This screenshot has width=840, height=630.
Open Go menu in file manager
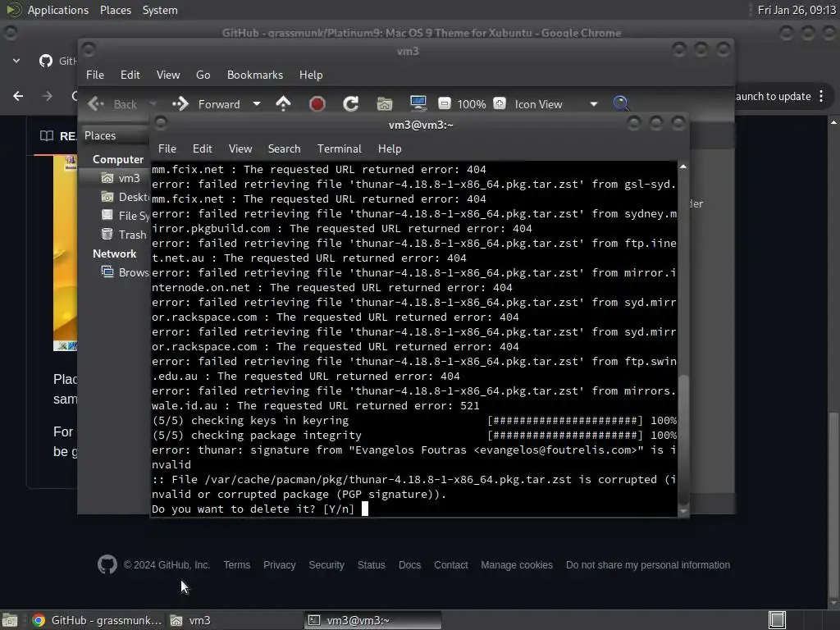[203, 75]
